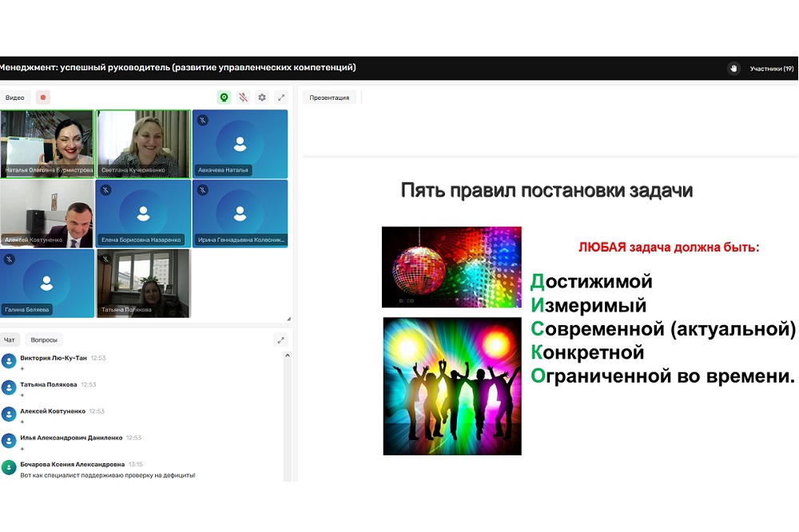Click Бочарова Ксения Александровна green avatar
The image size is (799, 532).
pyautogui.click(x=9, y=467)
